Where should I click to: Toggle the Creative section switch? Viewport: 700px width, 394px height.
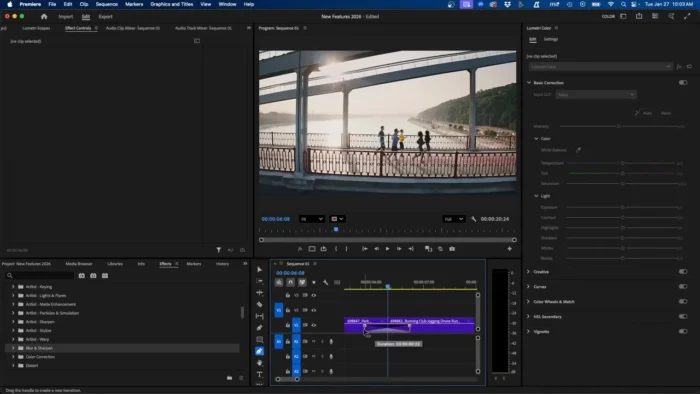coord(683,271)
